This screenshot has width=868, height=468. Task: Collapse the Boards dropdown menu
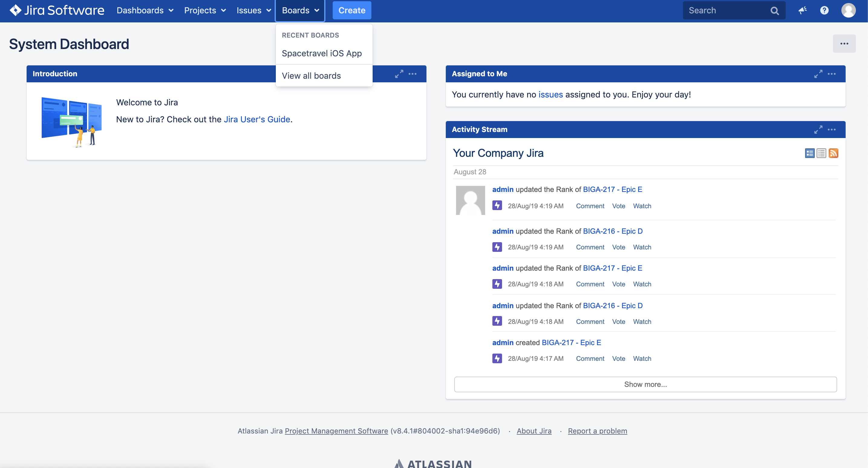(300, 11)
